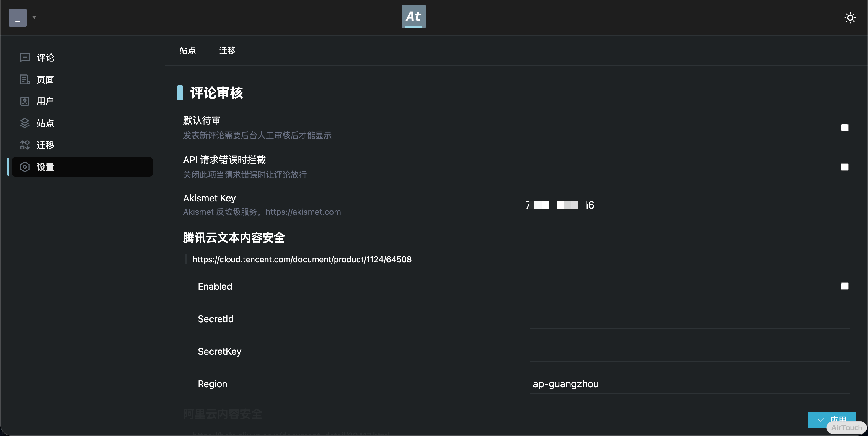Click the SecretId input field
Viewport: 868px width, 436px height.
click(687, 319)
